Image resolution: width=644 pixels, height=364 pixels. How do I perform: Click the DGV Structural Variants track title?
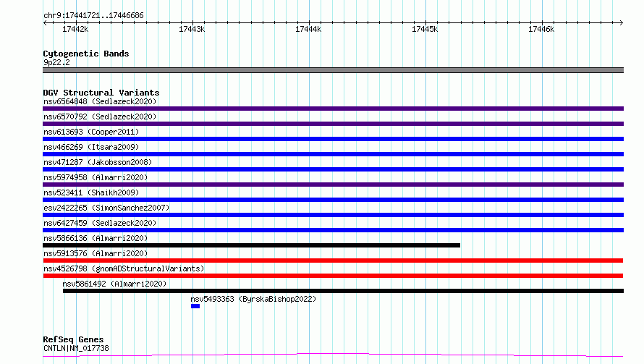(101, 93)
